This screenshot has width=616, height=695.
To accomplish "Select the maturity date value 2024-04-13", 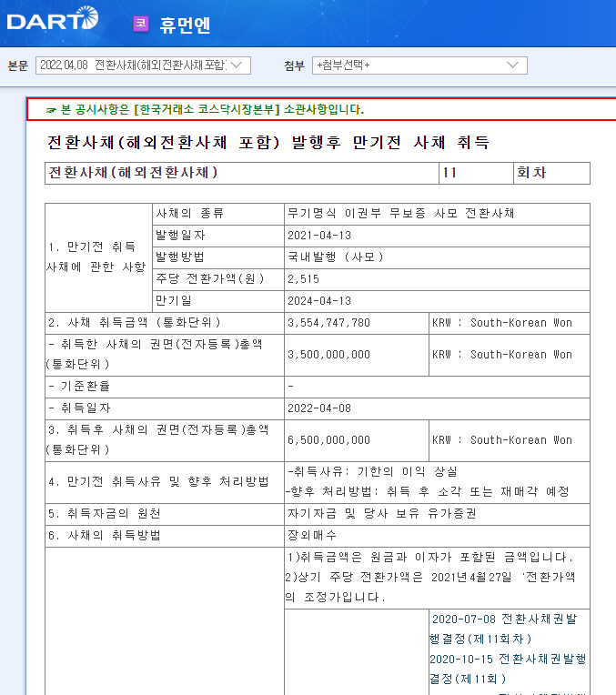I will pos(319,301).
